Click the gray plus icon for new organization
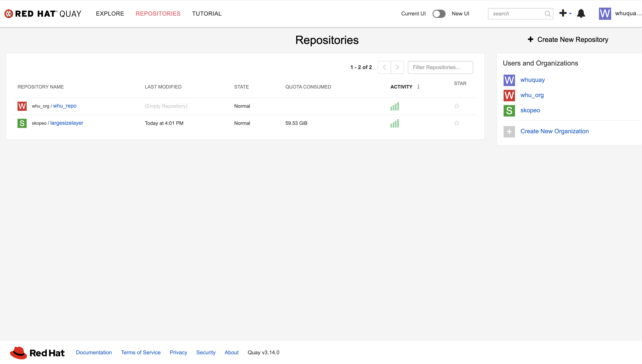The height and width of the screenshot is (364, 642). click(509, 132)
